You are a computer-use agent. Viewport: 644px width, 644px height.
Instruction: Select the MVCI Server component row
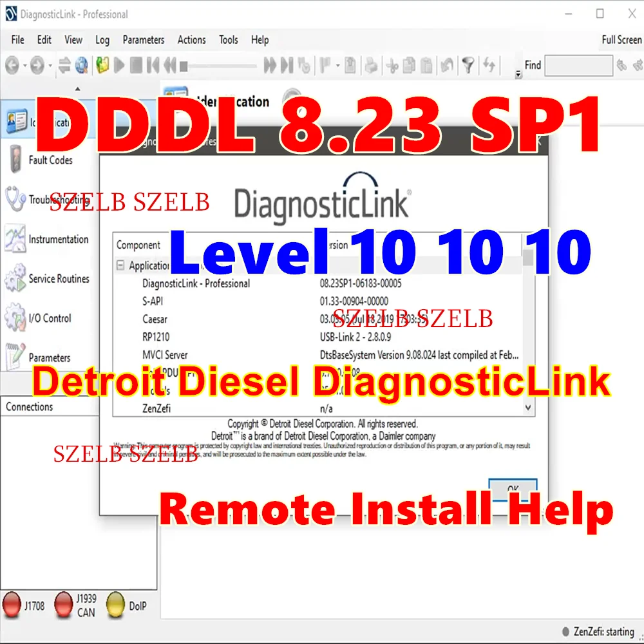[x=317, y=355]
